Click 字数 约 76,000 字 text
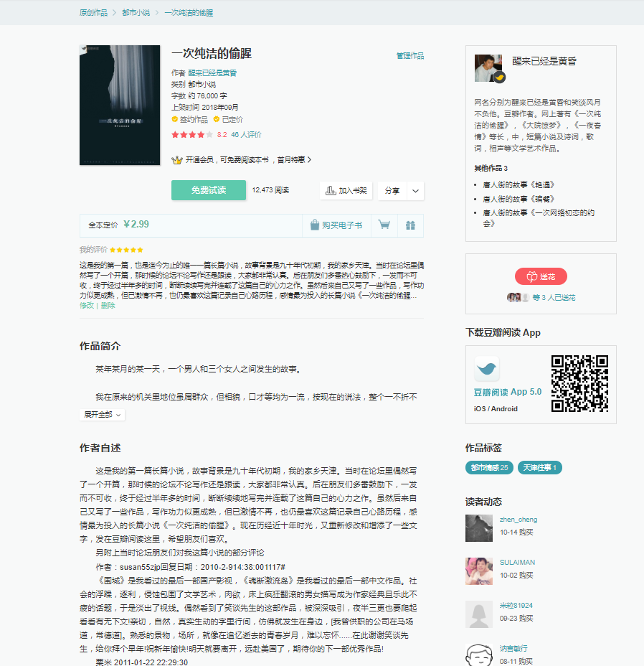Screen dimensions: 644x666 coord(199,96)
